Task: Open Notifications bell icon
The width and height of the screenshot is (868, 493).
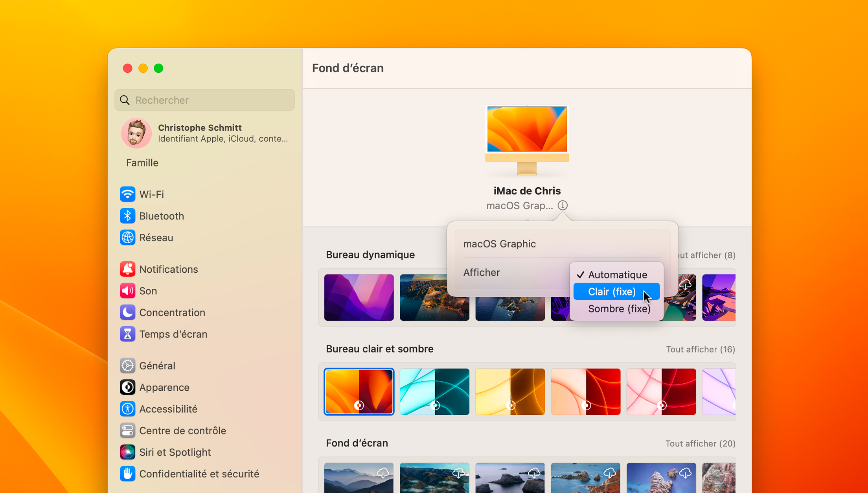Action: 127,269
